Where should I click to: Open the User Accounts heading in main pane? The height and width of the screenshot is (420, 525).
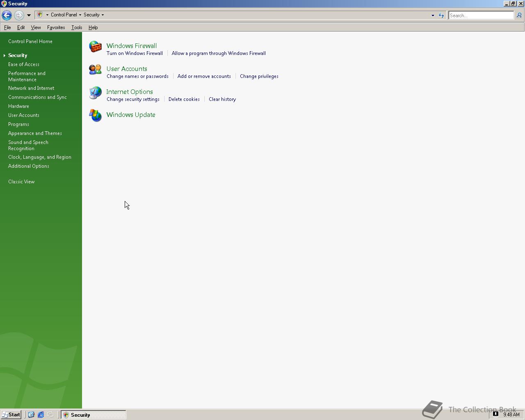click(x=127, y=68)
